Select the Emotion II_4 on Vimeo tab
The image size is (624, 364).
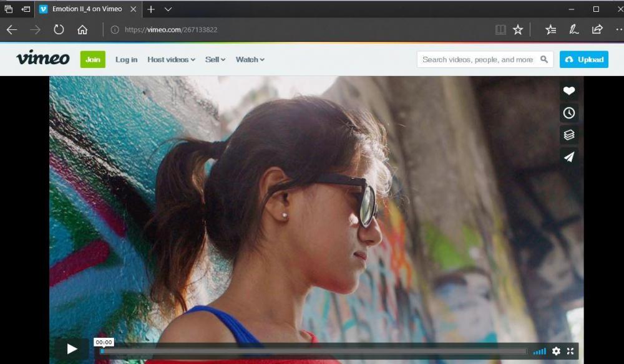point(86,9)
